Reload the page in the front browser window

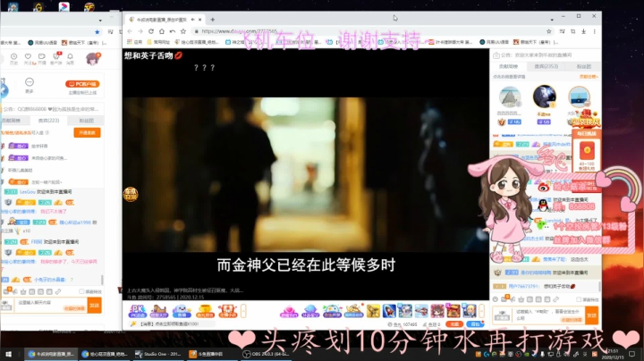click(151, 31)
